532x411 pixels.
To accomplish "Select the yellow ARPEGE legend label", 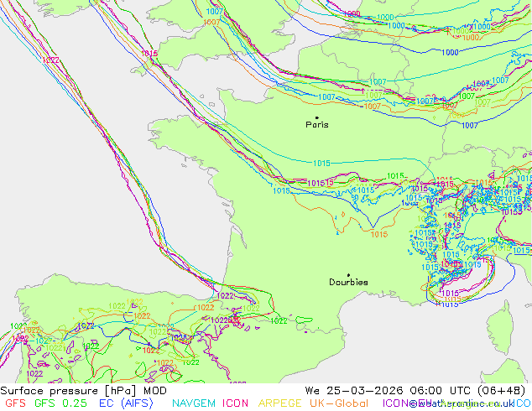I will pos(280,403).
